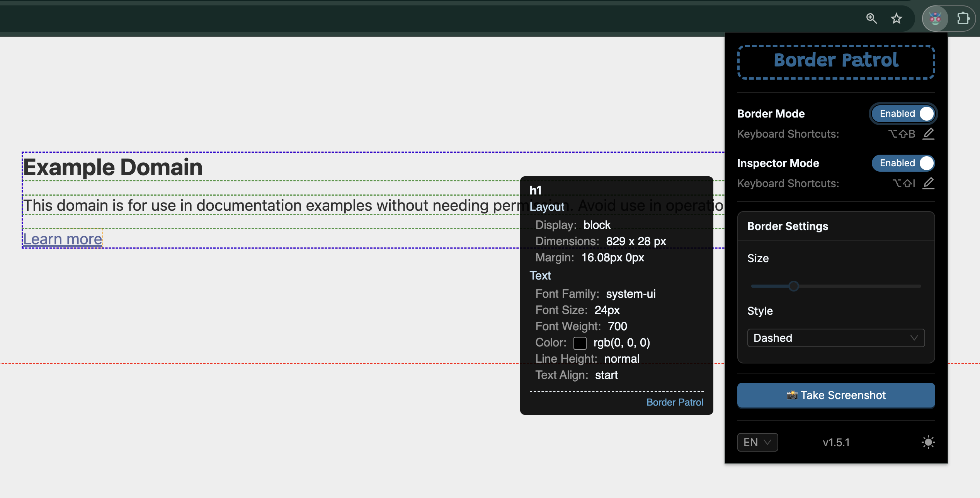Bookmark page with star icon
The height and width of the screenshot is (498, 980).
click(897, 18)
